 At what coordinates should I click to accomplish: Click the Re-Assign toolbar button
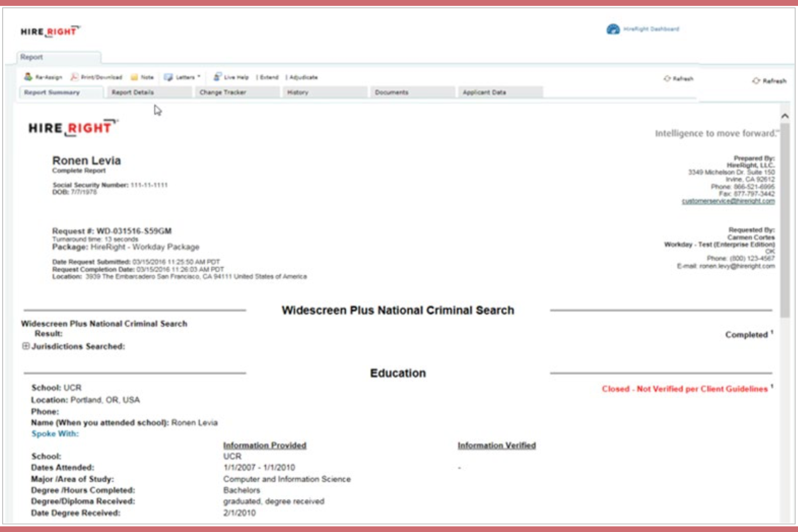click(x=43, y=77)
